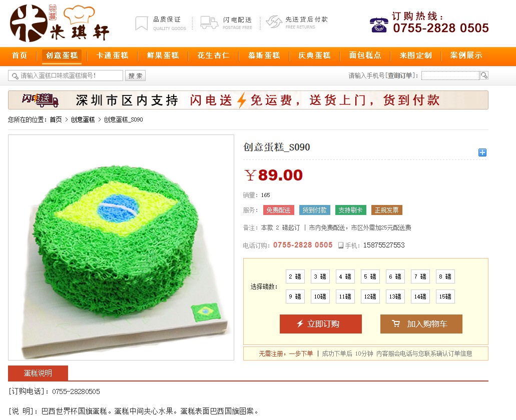Click the free returns arrows icon
The width and height of the screenshot is (516, 420).
coord(274,22)
